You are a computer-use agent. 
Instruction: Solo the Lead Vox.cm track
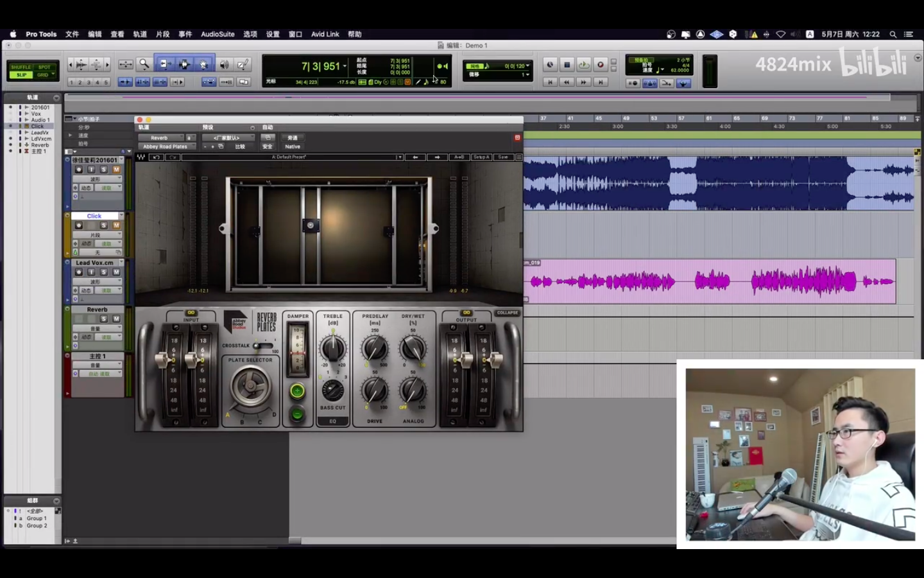(104, 272)
